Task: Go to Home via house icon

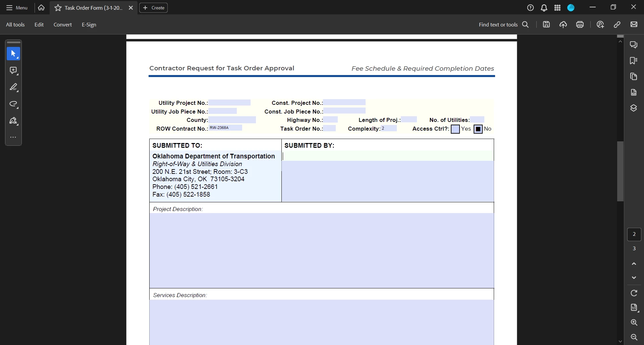Action: [x=41, y=7]
